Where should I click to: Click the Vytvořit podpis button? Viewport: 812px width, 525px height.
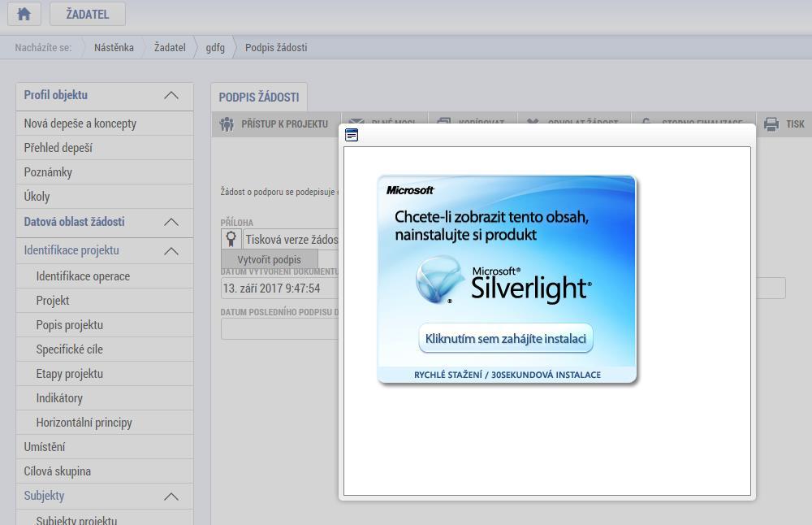pyautogui.click(x=270, y=259)
